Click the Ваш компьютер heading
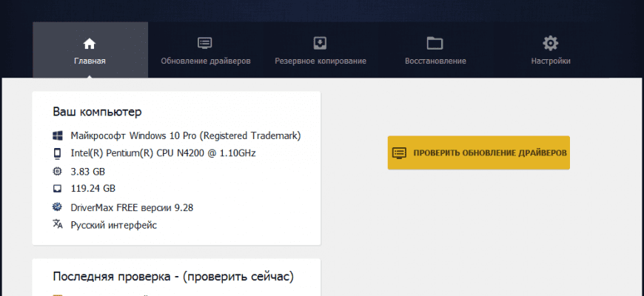 pos(97,112)
